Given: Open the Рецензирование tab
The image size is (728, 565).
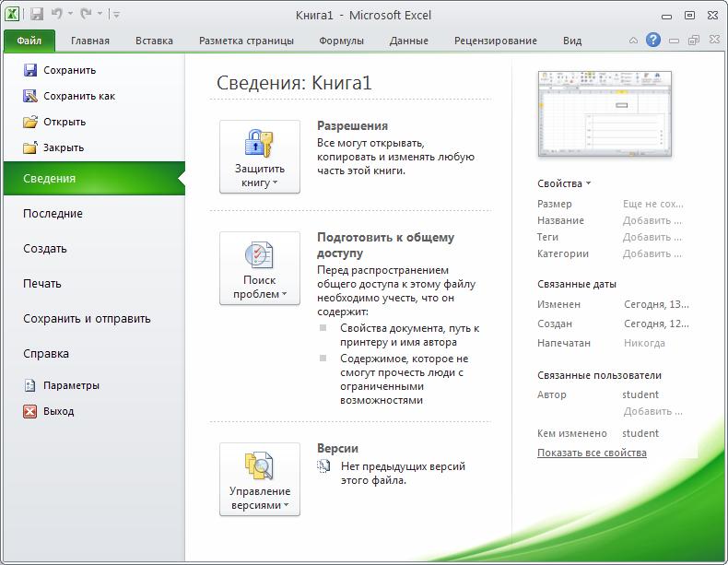Looking at the screenshot, I should [x=496, y=41].
